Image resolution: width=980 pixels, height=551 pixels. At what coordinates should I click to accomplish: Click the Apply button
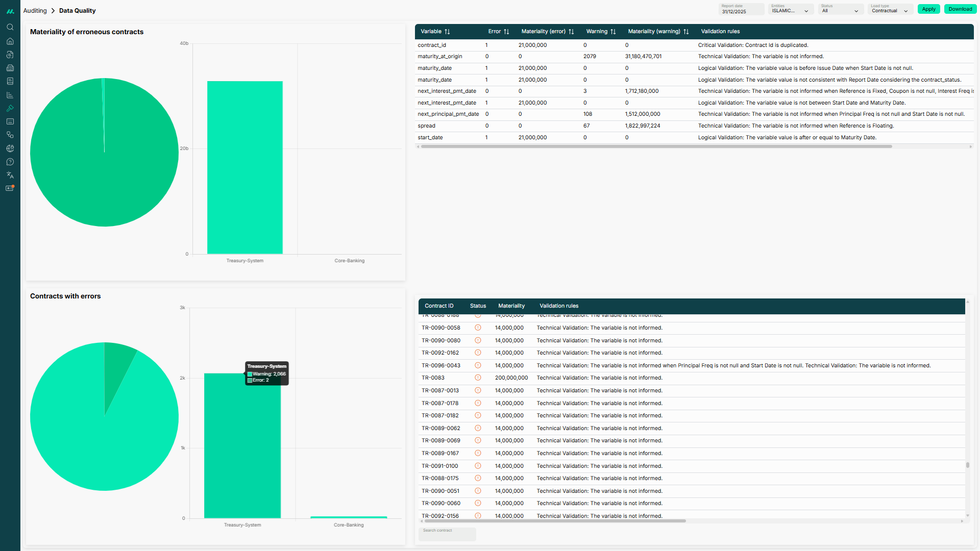(x=928, y=9)
